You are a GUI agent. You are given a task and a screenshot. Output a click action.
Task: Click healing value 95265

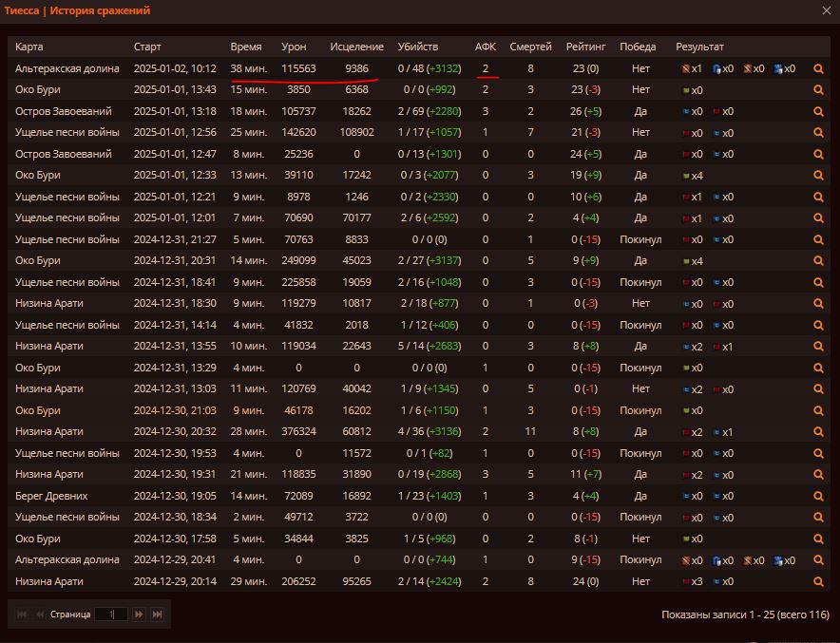point(356,581)
